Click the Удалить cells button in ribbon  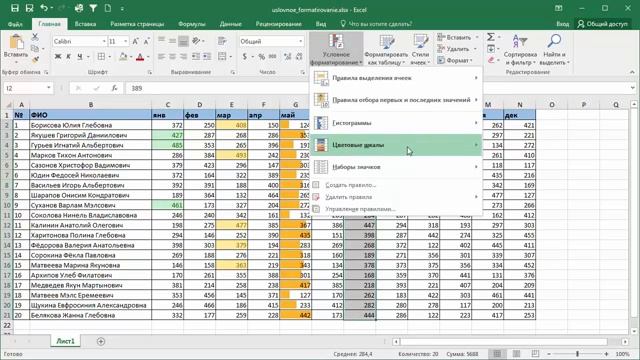point(453,49)
